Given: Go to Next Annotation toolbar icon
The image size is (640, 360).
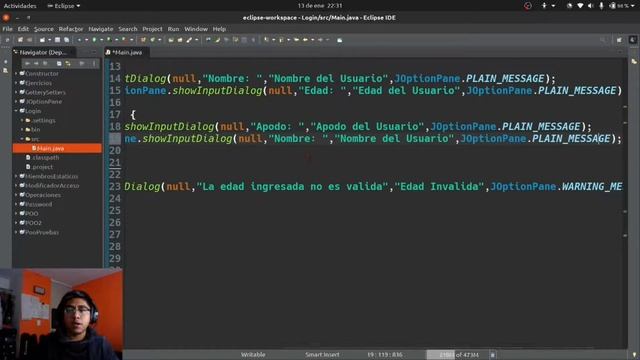Looking at the screenshot, I should click(x=267, y=40).
